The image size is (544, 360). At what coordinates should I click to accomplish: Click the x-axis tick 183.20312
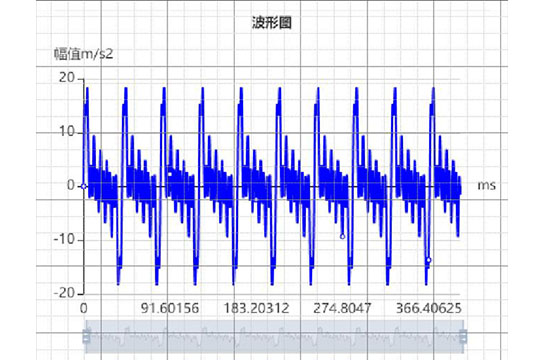pyautogui.click(x=256, y=308)
